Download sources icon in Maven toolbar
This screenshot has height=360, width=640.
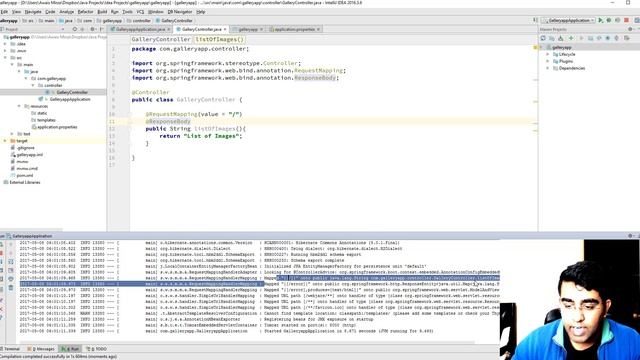click(561, 38)
